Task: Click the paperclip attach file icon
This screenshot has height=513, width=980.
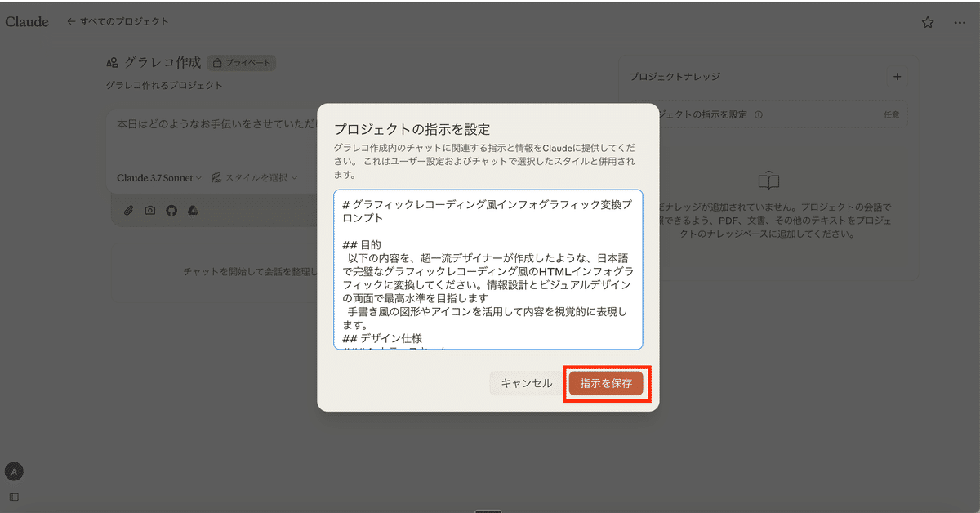Action: [128, 210]
